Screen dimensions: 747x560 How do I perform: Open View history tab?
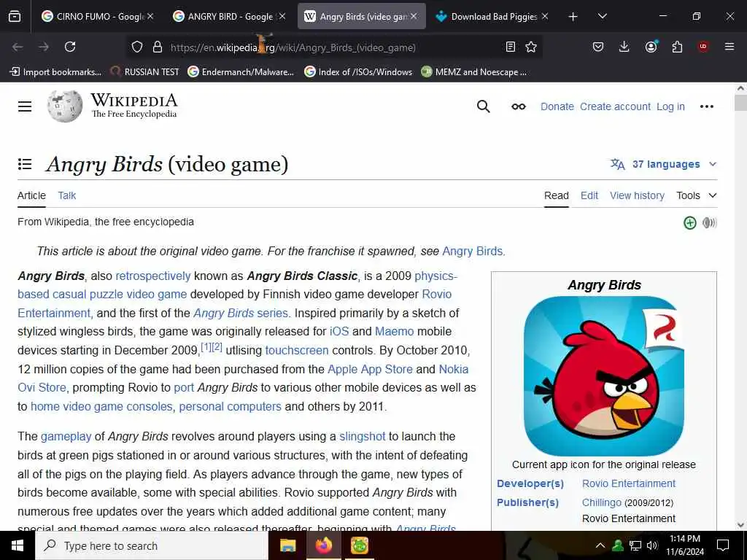pyautogui.click(x=637, y=195)
